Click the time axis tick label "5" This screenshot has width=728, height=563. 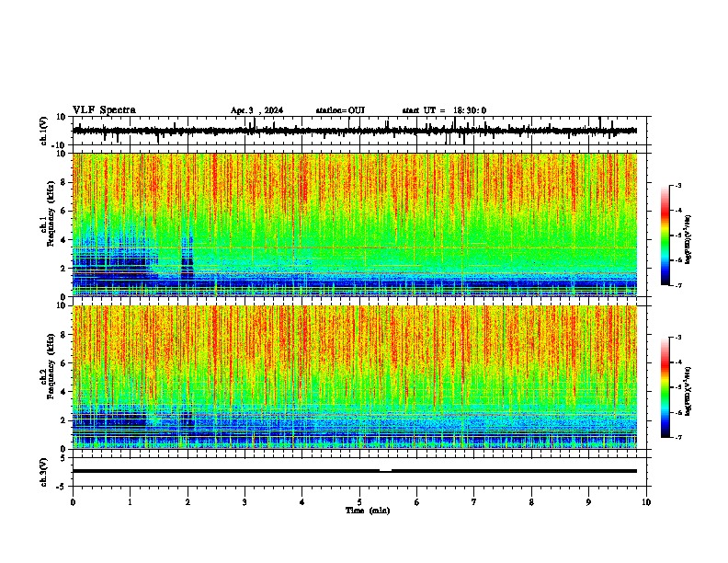tap(359, 502)
